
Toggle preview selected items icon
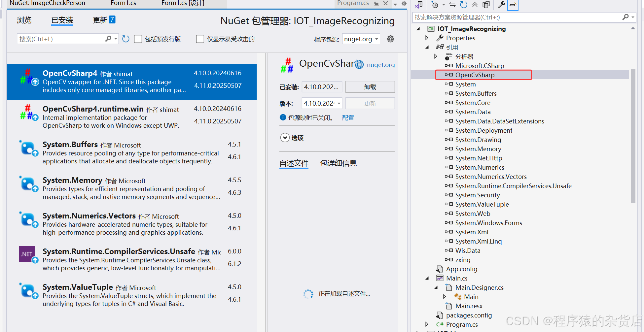pyautogui.click(x=513, y=5)
